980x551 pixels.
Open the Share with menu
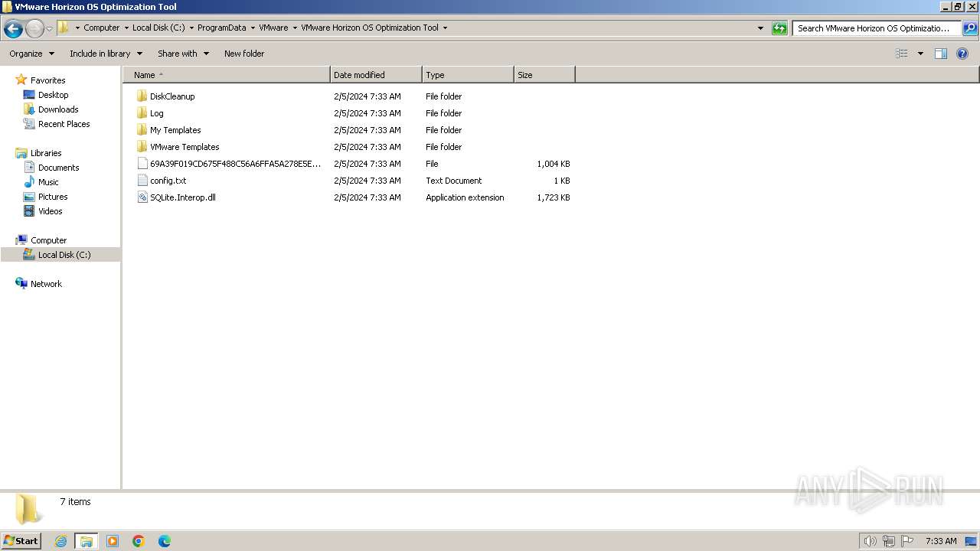183,54
